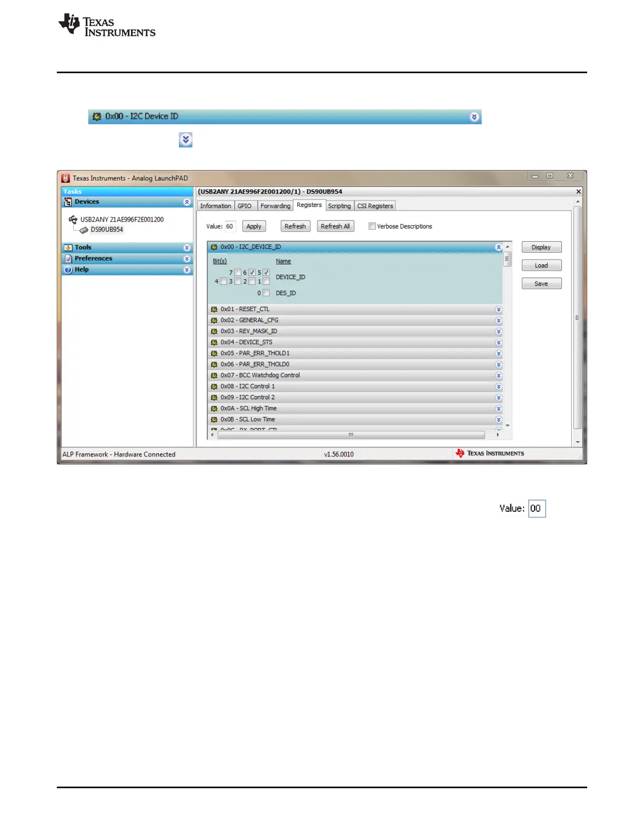Viewport: 644px width, 834px height.
Task: Toggle bit 2 checkbox of DEVICE_ID
Action: pyautogui.click(x=252, y=281)
